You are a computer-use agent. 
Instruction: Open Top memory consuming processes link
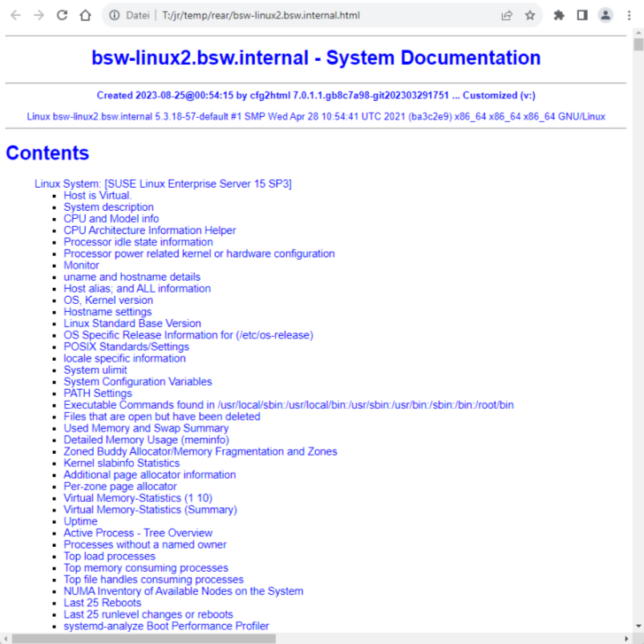tap(146, 568)
